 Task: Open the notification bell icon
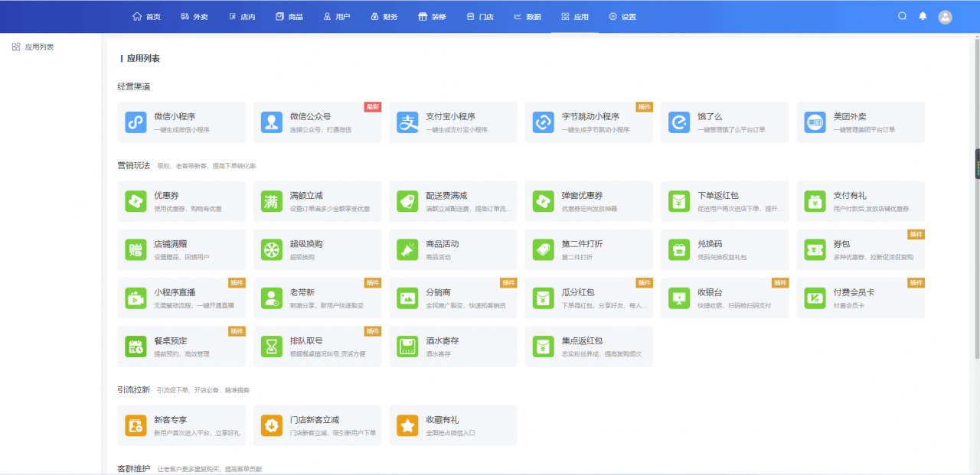point(923,16)
